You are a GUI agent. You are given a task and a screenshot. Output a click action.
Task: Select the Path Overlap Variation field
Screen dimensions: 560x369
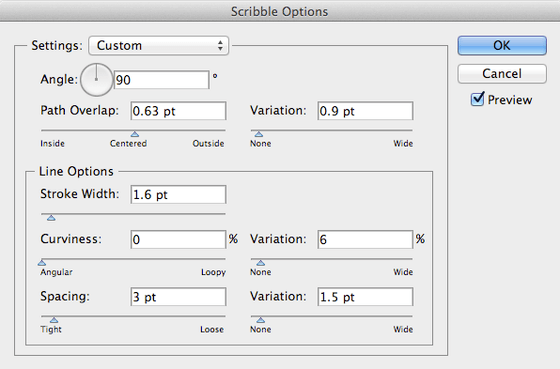(x=365, y=111)
